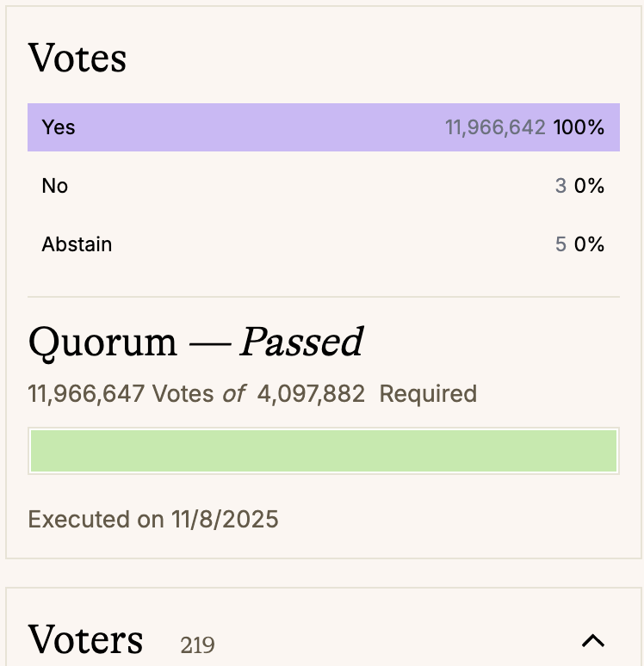The image size is (644, 666).
Task: Click the green quorum progress bar
Action: click(x=324, y=451)
